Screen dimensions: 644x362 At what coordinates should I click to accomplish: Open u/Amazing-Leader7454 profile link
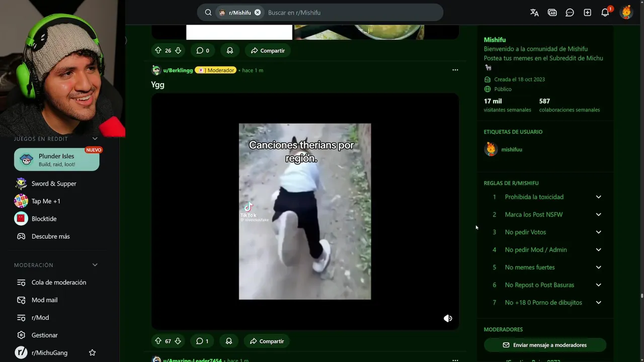(192, 360)
